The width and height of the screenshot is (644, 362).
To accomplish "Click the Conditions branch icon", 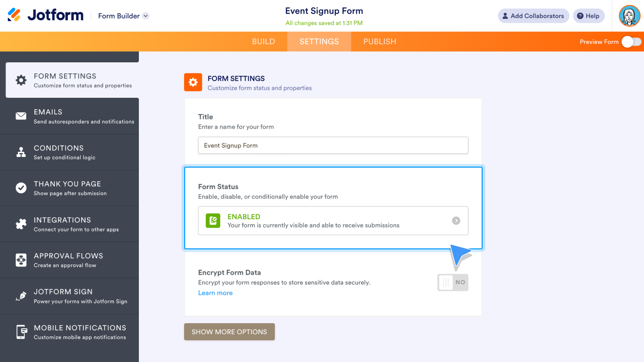I will 21,152.
